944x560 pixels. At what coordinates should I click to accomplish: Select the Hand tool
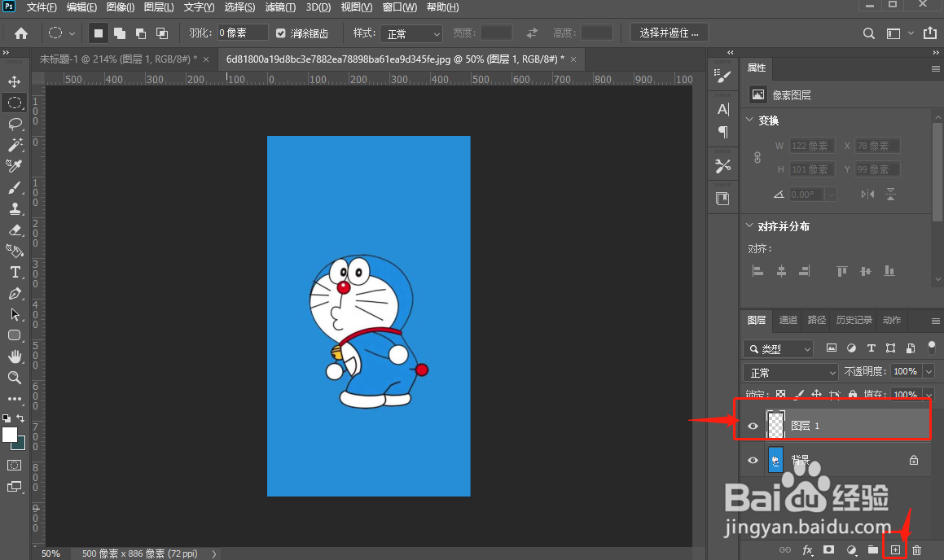(15, 357)
